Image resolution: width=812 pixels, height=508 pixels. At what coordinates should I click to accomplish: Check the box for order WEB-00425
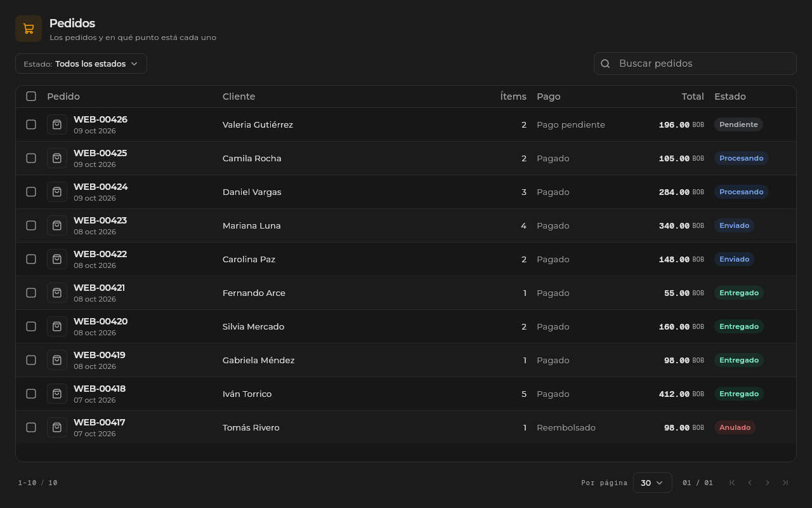click(31, 158)
